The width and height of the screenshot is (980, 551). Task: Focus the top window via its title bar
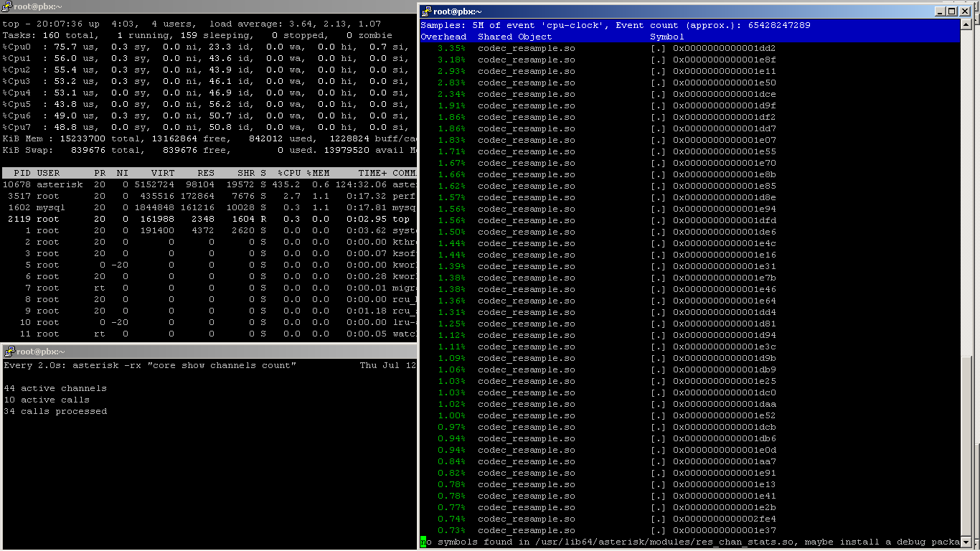[x=215, y=7]
